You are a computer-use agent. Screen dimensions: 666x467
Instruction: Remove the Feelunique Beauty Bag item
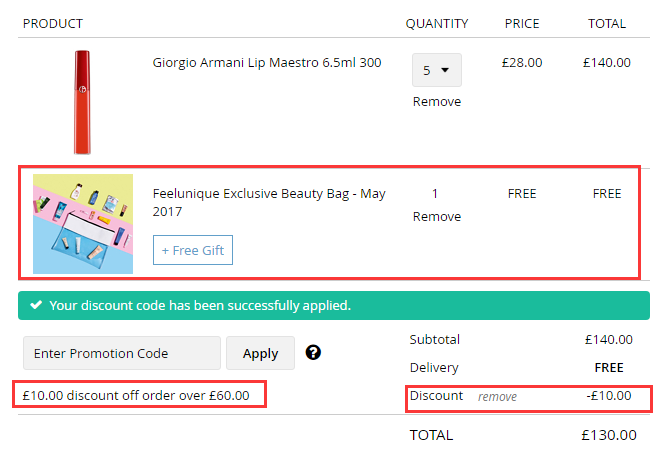[x=437, y=217]
